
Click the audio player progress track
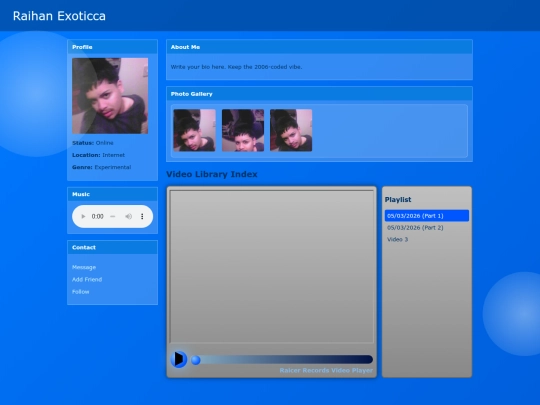112,217
